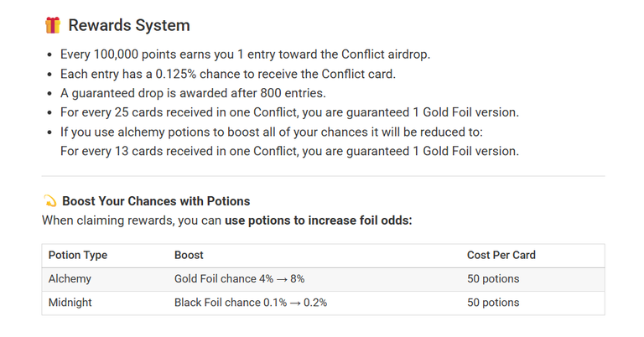Click the 50 potions cost for Midnight

click(493, 303)
